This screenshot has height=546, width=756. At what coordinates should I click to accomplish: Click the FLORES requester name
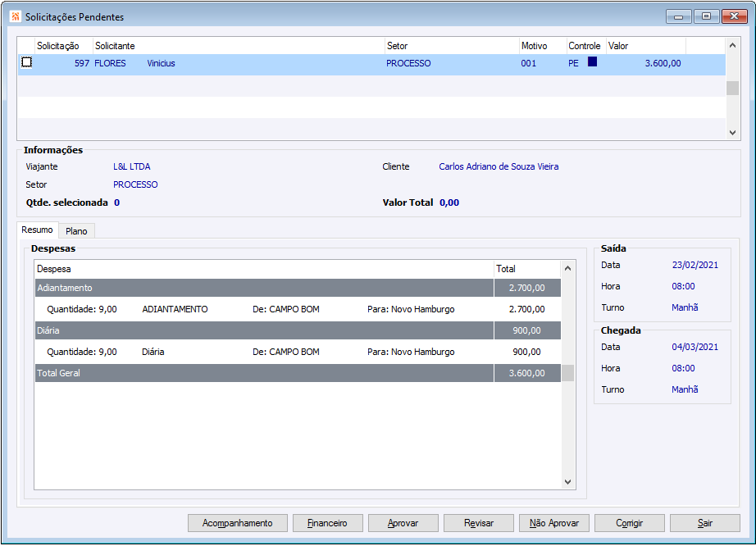(x=110, y=63)
